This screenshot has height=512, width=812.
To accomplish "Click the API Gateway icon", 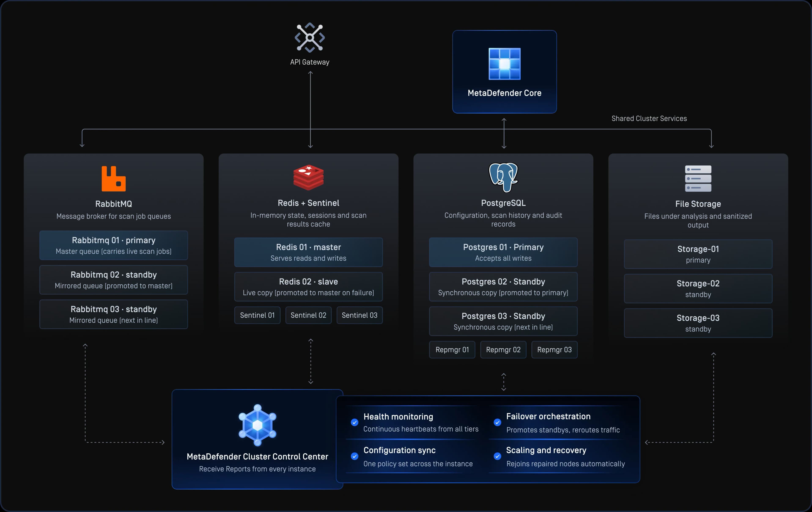I will 310,37.
